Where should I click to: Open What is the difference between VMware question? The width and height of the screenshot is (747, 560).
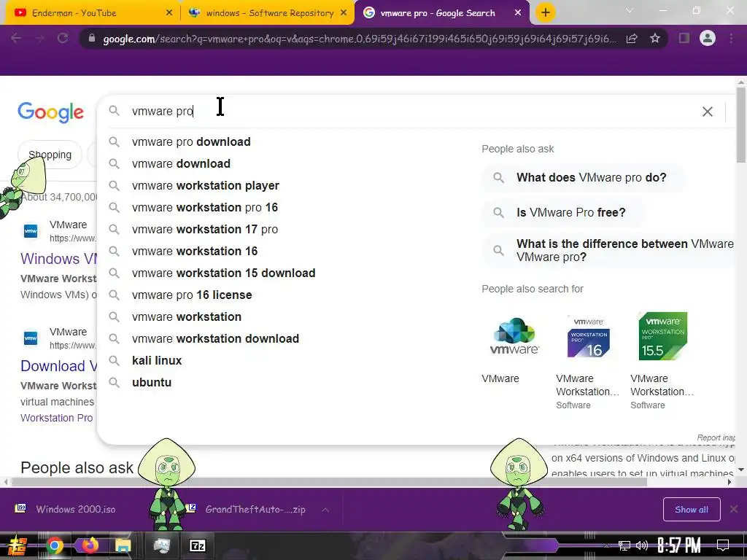click(608, 251)
